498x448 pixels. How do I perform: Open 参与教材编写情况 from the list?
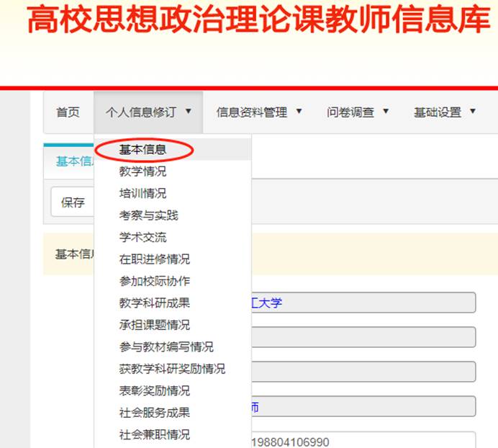(x=166, y=347)
